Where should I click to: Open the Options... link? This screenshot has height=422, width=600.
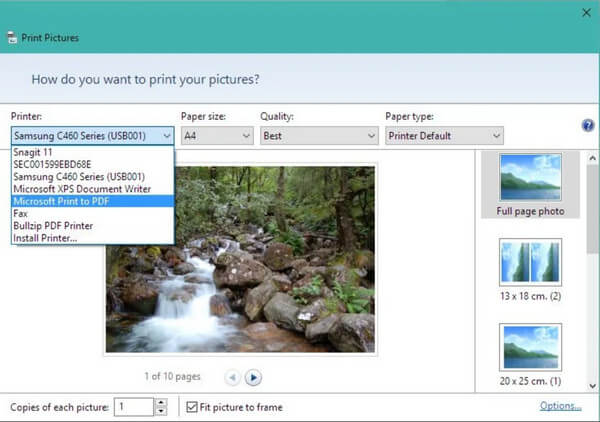[560, 406]
